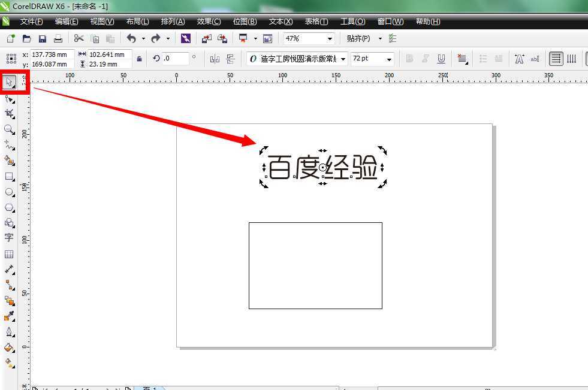This screenshot has width=588, height=390.
Task: Select the Text tool (字)
Action: coord(9,238)
